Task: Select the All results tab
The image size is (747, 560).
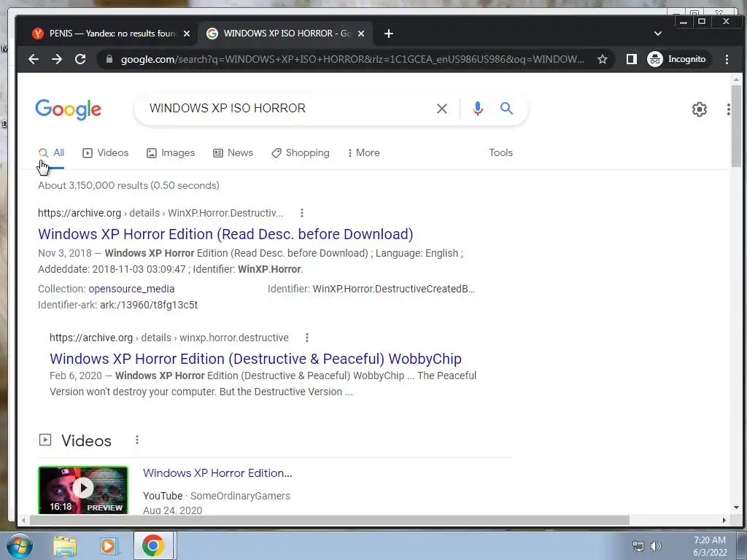Action: (x=52, y=153)
